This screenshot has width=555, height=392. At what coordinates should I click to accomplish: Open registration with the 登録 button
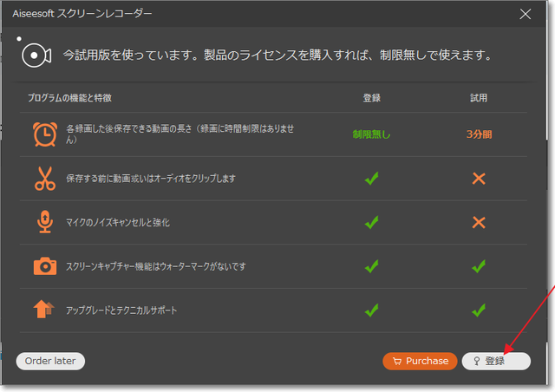(495, 361)
